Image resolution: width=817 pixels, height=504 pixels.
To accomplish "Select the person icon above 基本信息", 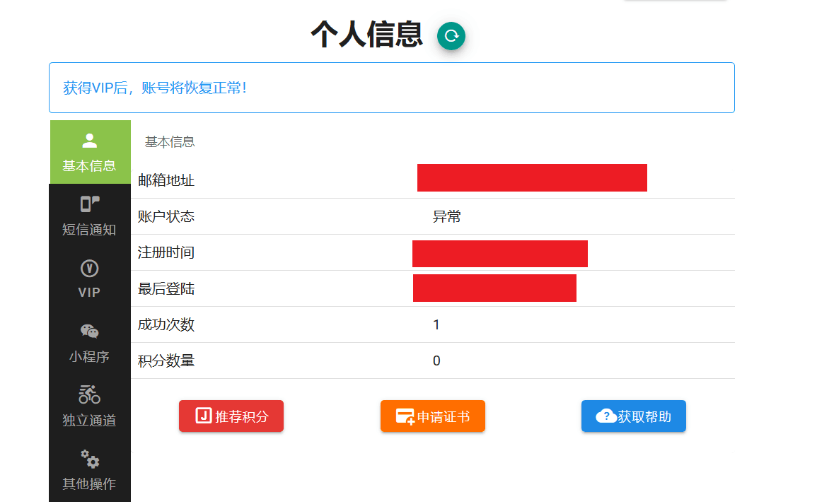I will click(x=90, y=141).
